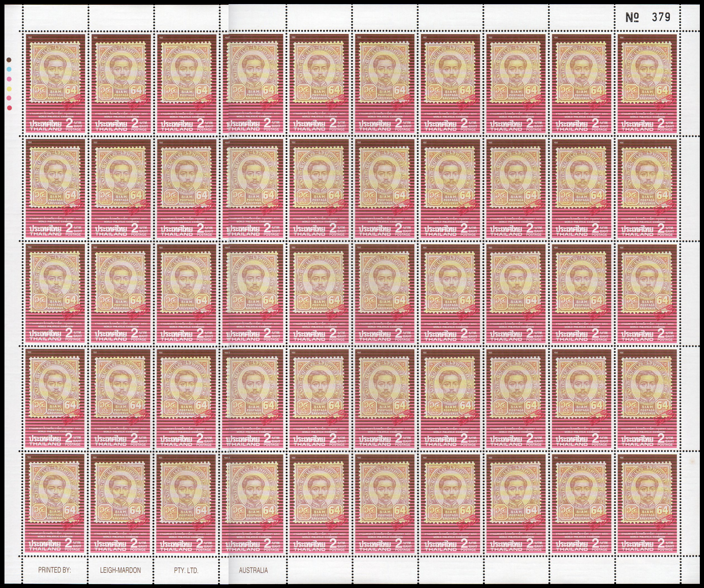This screenshot has width=704, height=588.
Task: Click the stamp right of the color dots
Action: coord(55,83)
